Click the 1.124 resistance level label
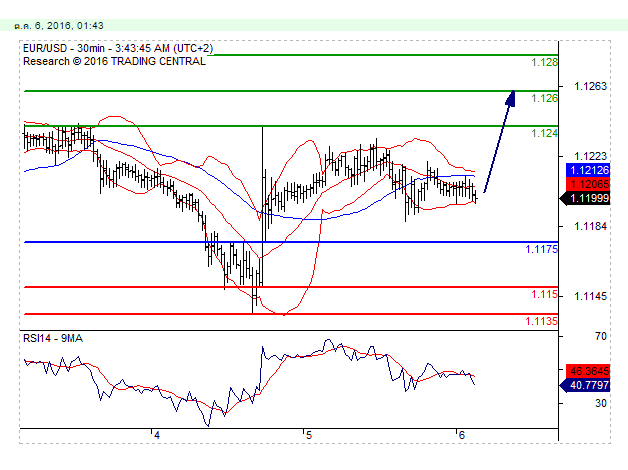The height and width of the screenshot is (470, 628). click(544, 133)
